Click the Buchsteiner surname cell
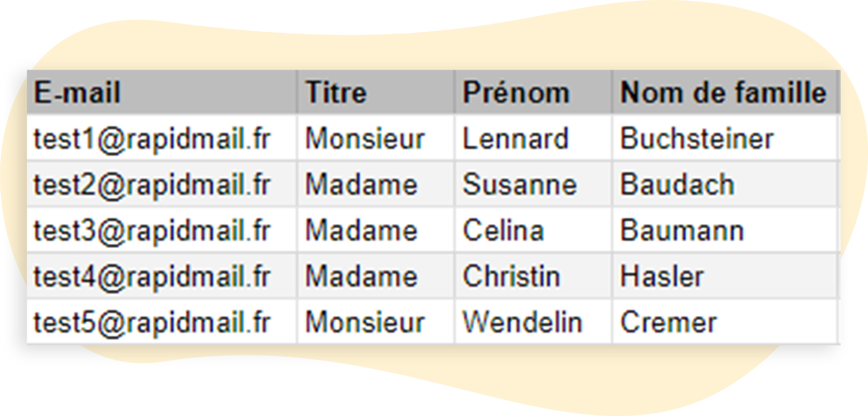The height and width of the screenshot is (416, 868). pos(697,139)
